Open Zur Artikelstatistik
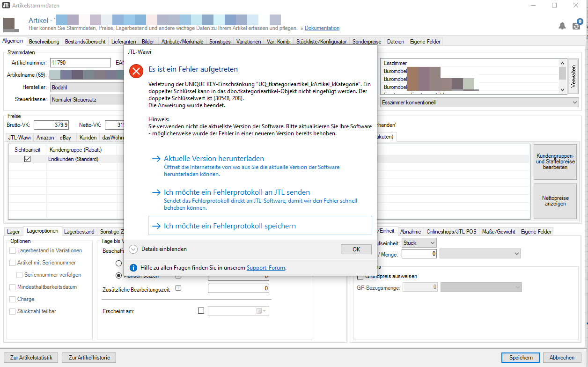This screenshot has height=367, width=588. tap(31, 358)
